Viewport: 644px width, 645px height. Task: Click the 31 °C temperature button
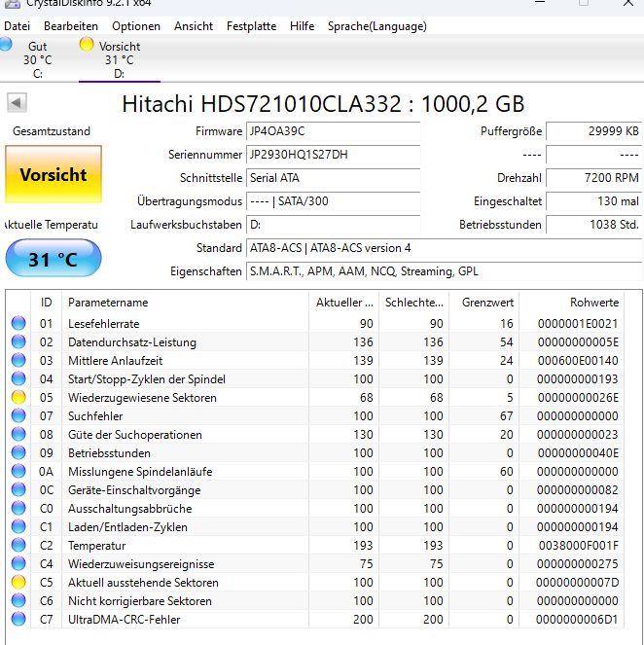tap(54, 259)
